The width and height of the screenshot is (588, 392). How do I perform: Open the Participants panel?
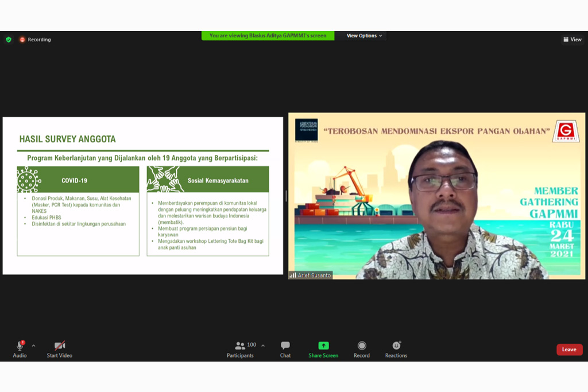pos(240,350)
